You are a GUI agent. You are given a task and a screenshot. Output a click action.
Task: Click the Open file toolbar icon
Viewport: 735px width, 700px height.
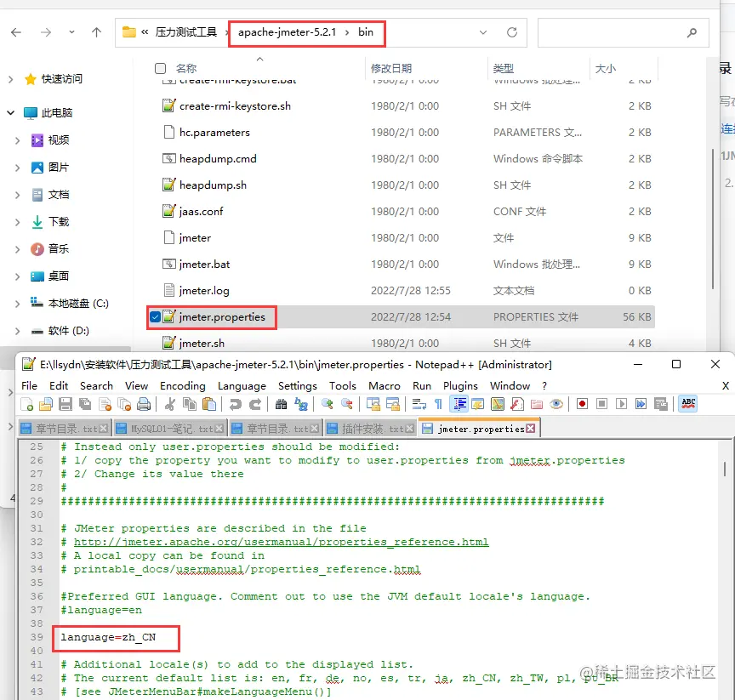click(46, 404)
